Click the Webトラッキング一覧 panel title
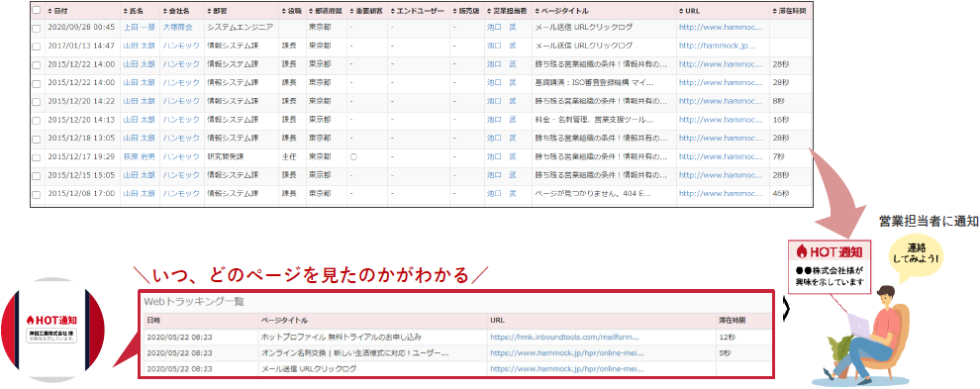Screen dimensions: 980x389 [194, 302]
